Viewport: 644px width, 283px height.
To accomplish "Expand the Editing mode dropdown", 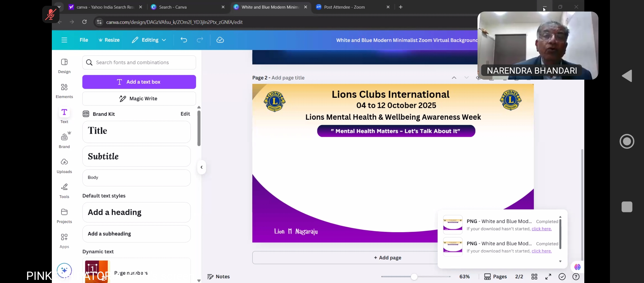I will tap(149, 40).
